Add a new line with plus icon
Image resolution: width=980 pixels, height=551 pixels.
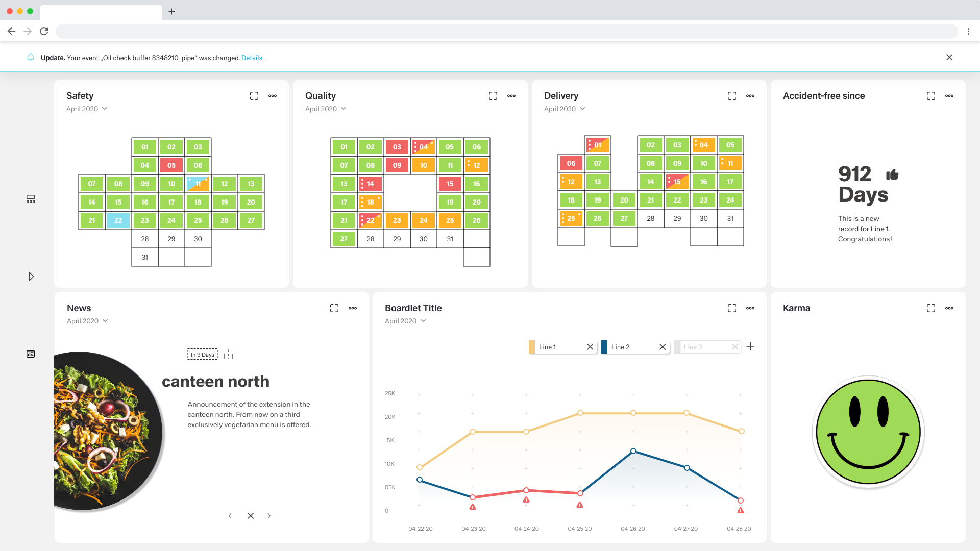[x=750, y=347]
